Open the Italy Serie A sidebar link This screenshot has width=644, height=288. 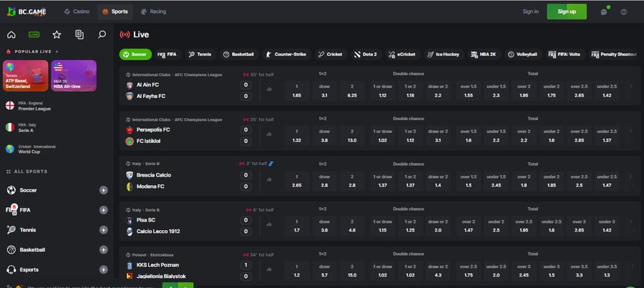(x=29, y=128)
